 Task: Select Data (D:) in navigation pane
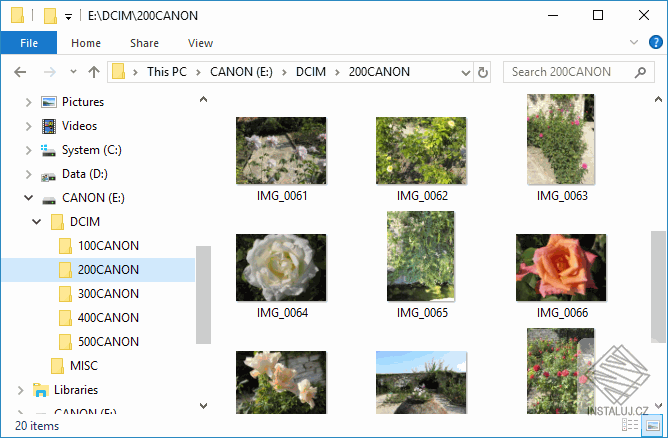[84, 174]
